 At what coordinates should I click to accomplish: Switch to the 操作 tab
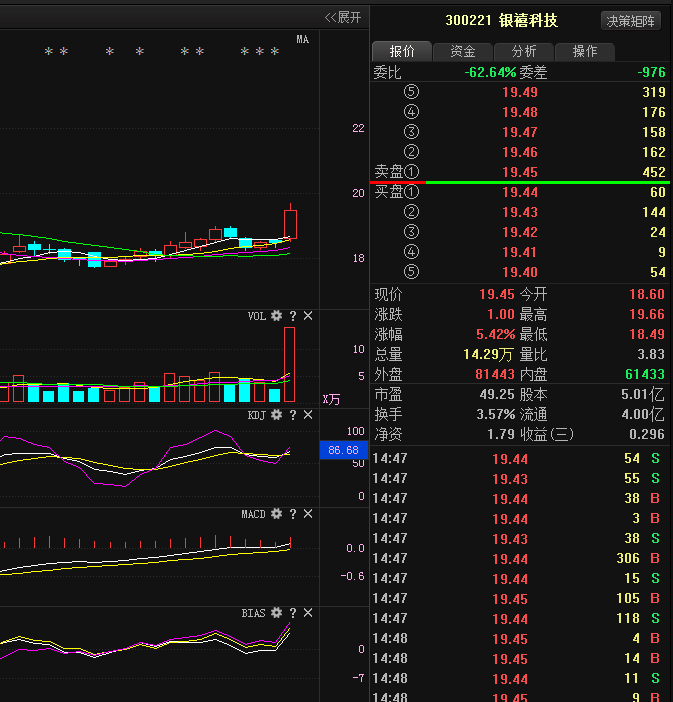[585, 51]
